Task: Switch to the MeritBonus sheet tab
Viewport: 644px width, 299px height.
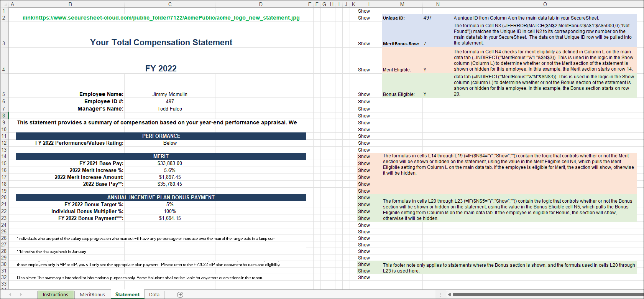Action: click(92, 295)
